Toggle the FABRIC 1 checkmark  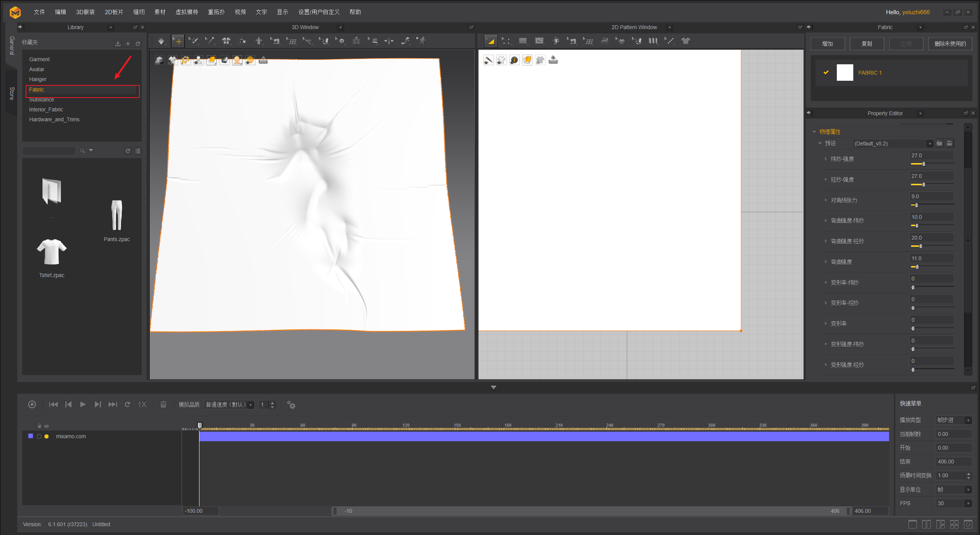tap(826, 72)
